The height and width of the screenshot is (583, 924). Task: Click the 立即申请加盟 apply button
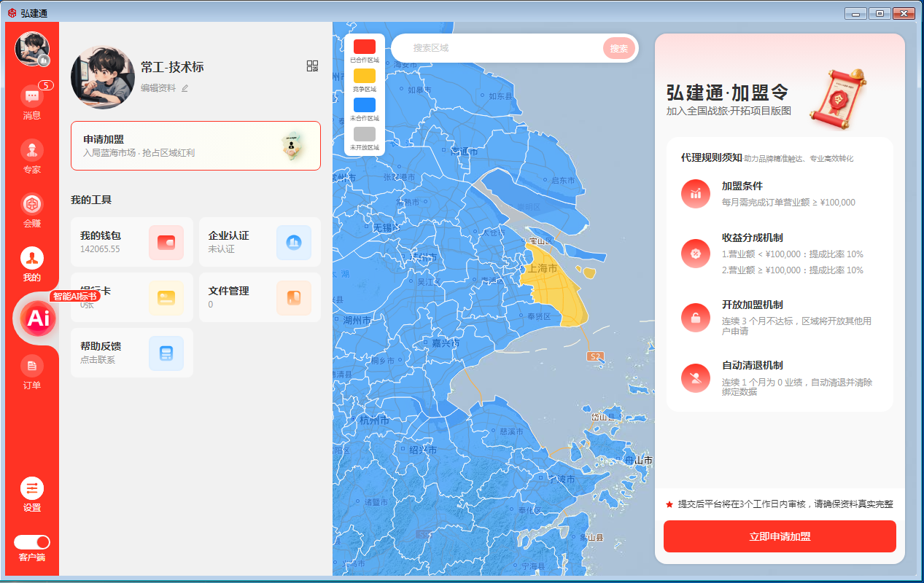tap(780, 536)
